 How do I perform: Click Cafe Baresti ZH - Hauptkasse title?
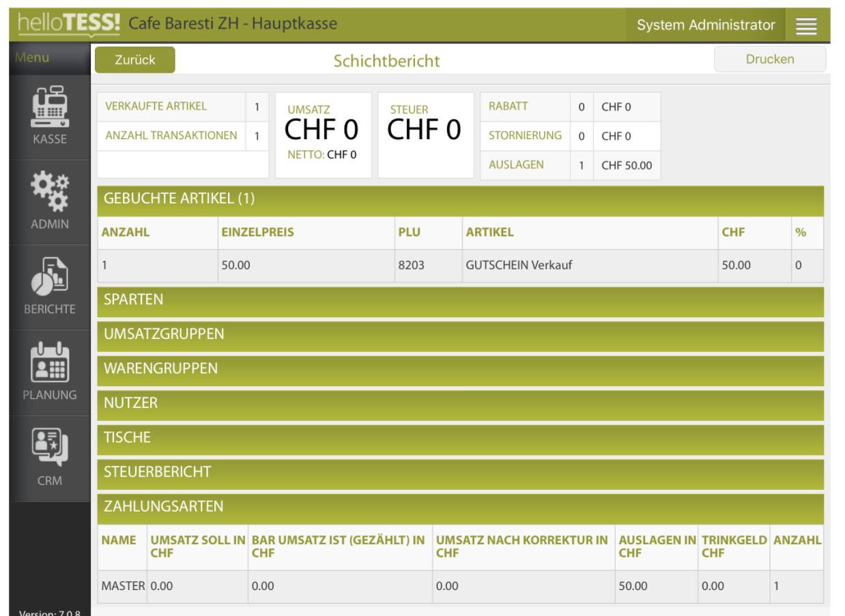click(233, 25)
